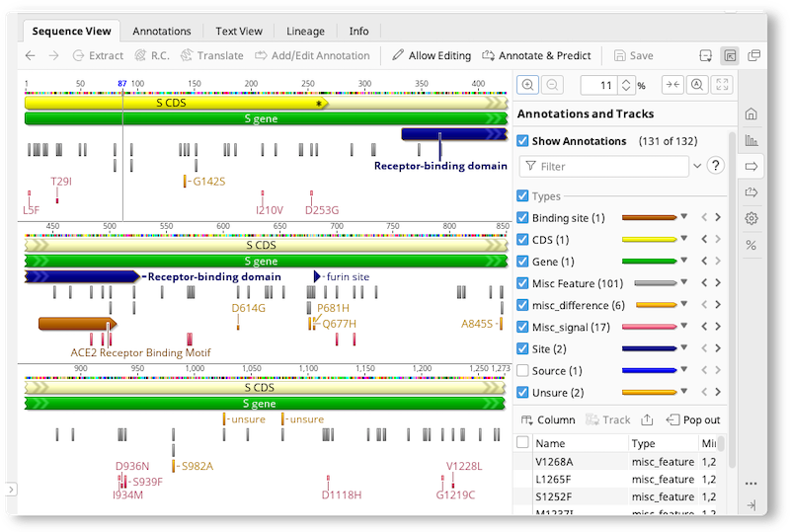Open the settings gear in right sidebar
Screen dimensions: 790x532
[x=751, y=219]
